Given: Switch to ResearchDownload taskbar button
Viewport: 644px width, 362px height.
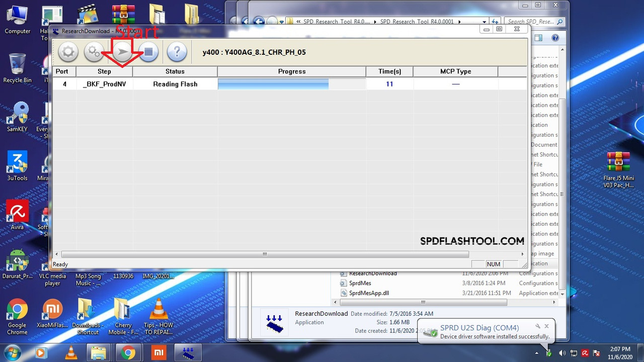Looking at the screenshot, I should [188, 353].
